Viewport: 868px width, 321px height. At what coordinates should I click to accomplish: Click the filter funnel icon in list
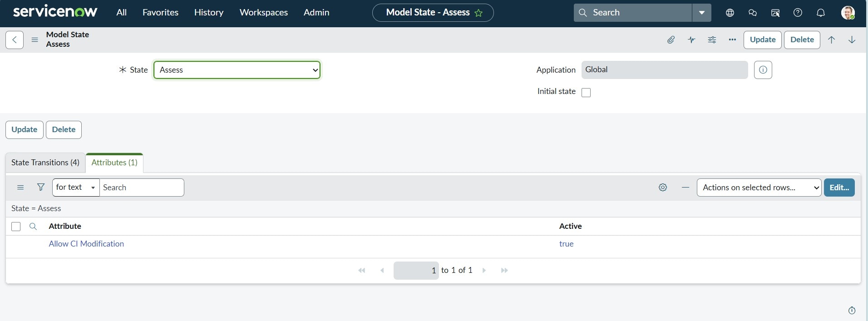tap(41, 187)
